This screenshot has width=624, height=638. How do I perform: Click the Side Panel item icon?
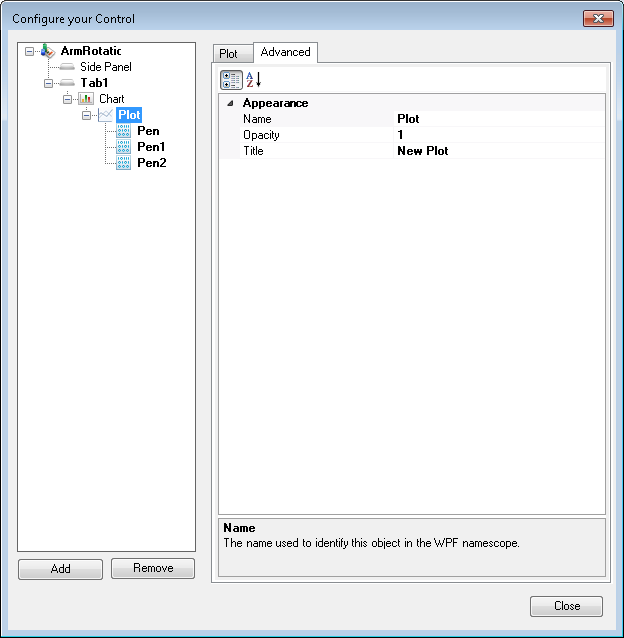(x=67, y=67)
